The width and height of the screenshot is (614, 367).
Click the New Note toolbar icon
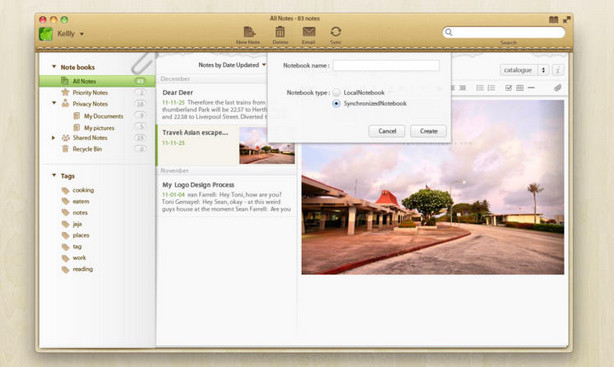(x=249, y=32)
